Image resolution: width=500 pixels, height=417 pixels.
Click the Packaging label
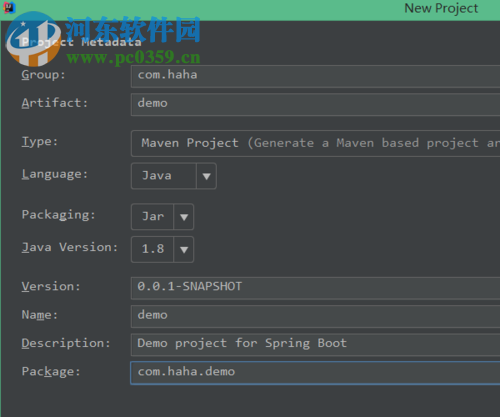[58, 215]
